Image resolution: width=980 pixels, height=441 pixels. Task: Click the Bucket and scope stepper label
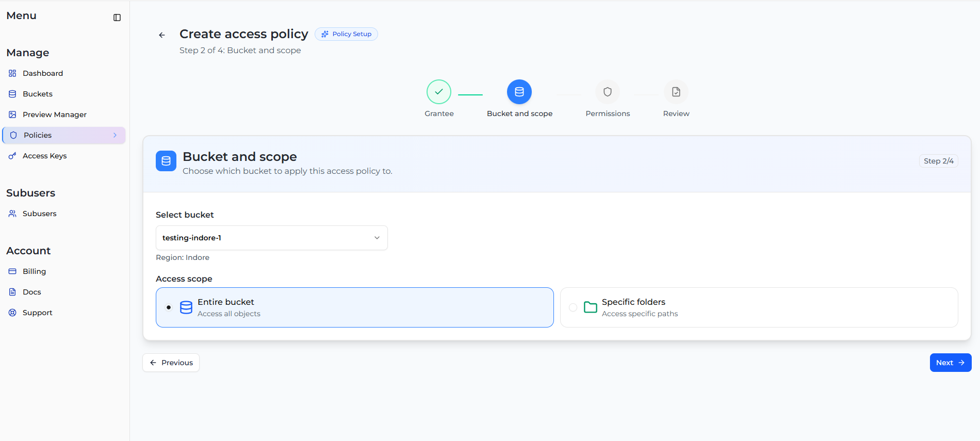(519, 113)
